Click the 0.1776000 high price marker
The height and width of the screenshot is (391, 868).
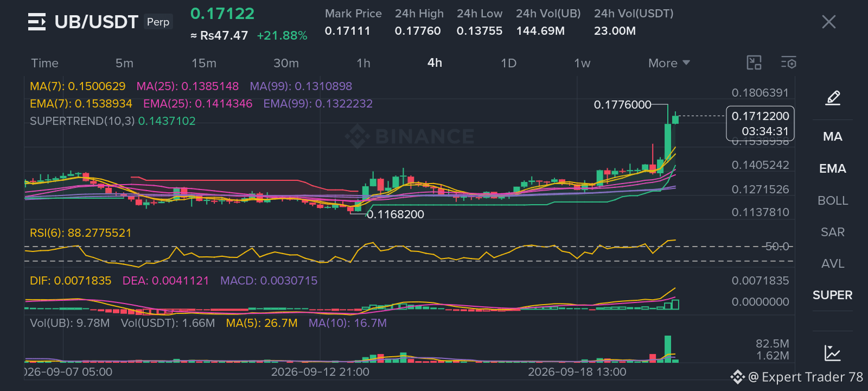[x=622, y=104]
